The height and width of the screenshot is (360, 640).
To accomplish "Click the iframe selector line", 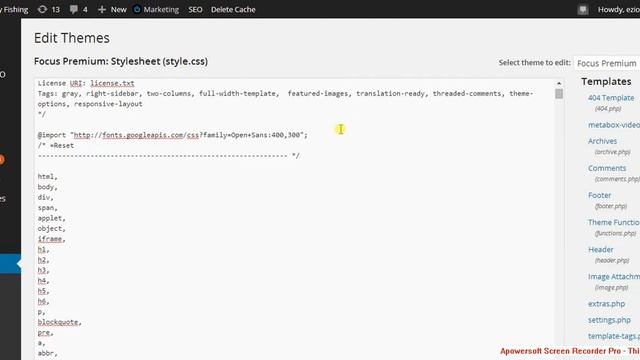I will click(51, 239).
